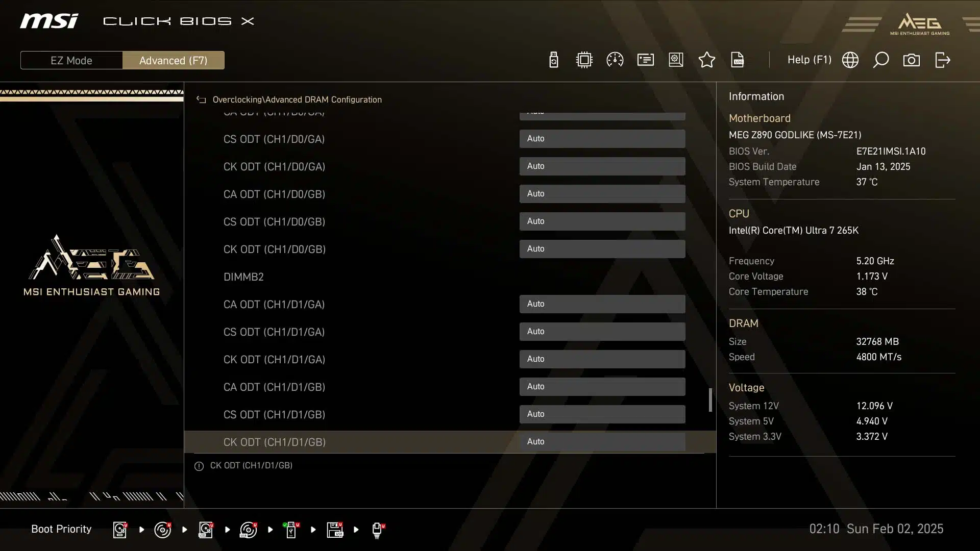Select the hard disk boot priority icon
This screenshot has width=980, height=551.
coord(120,530)
